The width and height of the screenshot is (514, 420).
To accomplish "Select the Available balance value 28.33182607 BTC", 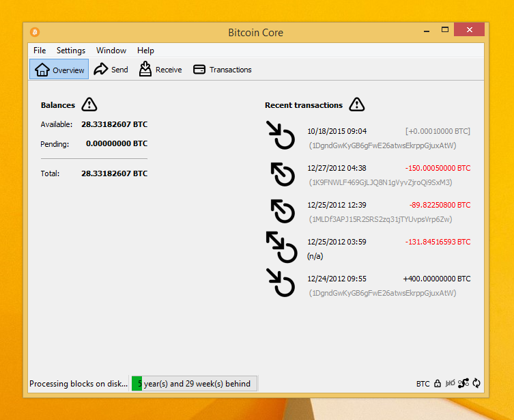I will [115, 124].
